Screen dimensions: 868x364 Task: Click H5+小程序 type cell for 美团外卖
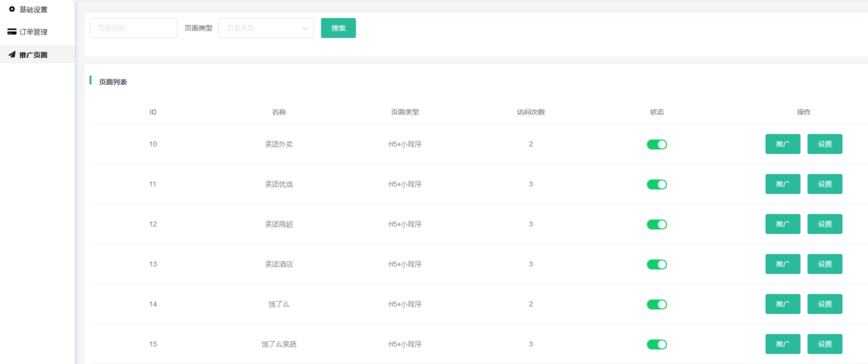click(x=405, y=144)
